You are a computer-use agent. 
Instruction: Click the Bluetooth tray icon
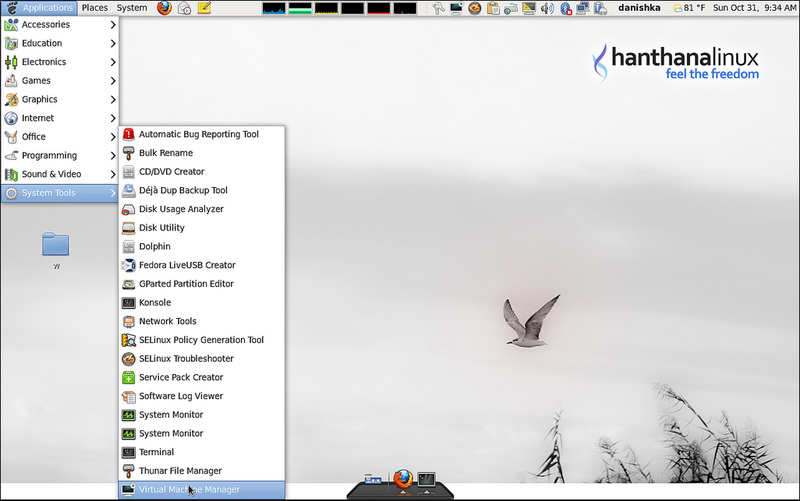click(x=565, y=8)
